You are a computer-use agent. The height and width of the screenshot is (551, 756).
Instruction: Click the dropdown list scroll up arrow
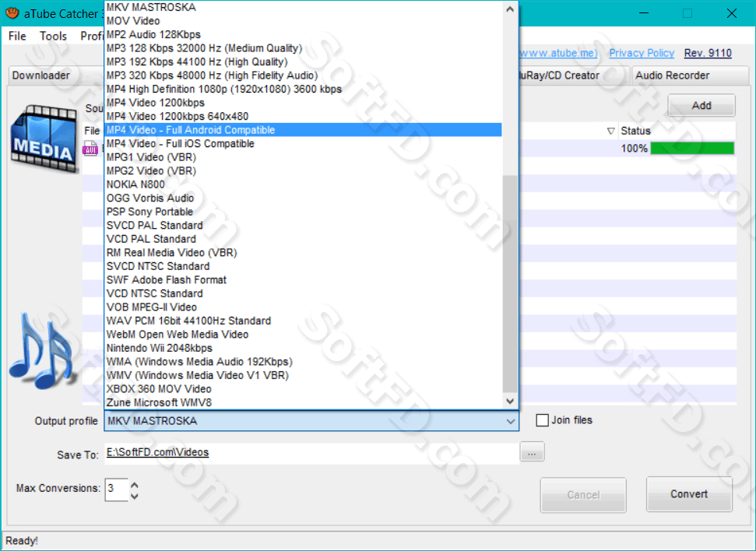[510, 9]
